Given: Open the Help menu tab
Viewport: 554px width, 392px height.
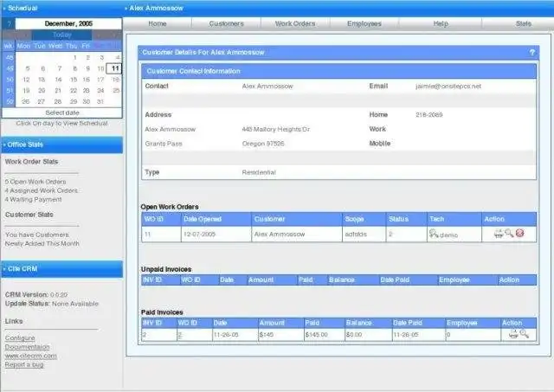Looking at the screenshot, I should [441, 23].
